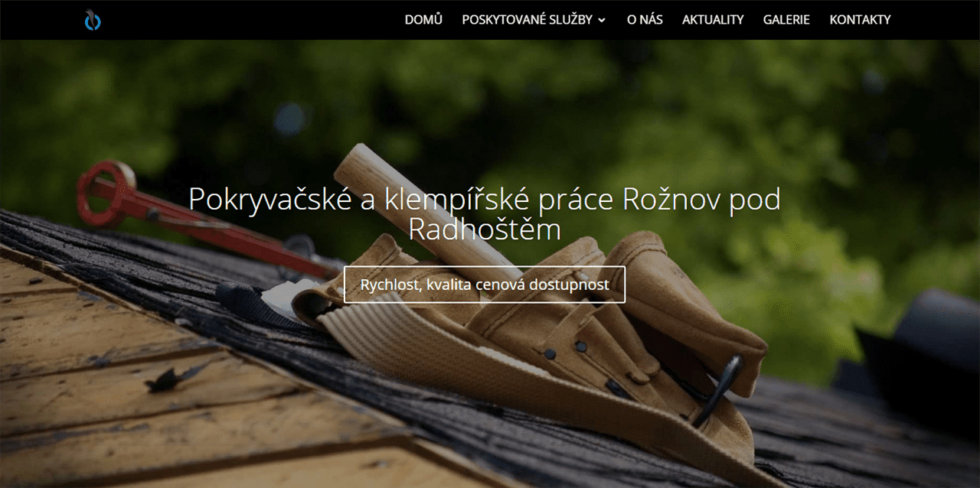Open the O nás page

645,20
